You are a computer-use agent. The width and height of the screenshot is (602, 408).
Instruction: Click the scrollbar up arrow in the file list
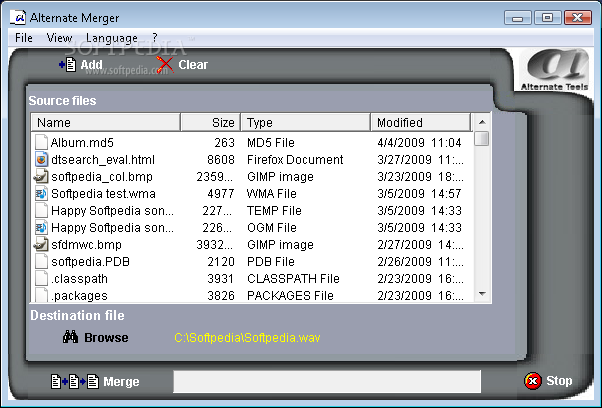pyautogui.click(x=482, y=122)
